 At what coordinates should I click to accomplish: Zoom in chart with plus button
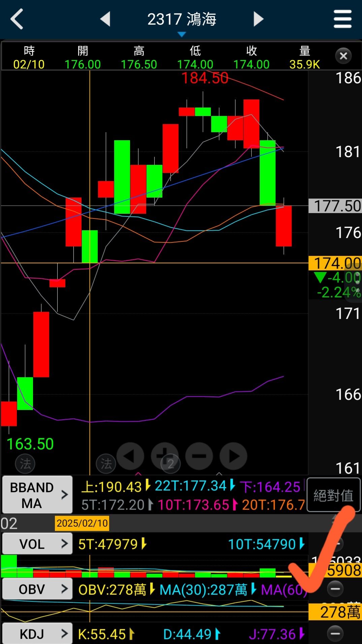(165, 456)
